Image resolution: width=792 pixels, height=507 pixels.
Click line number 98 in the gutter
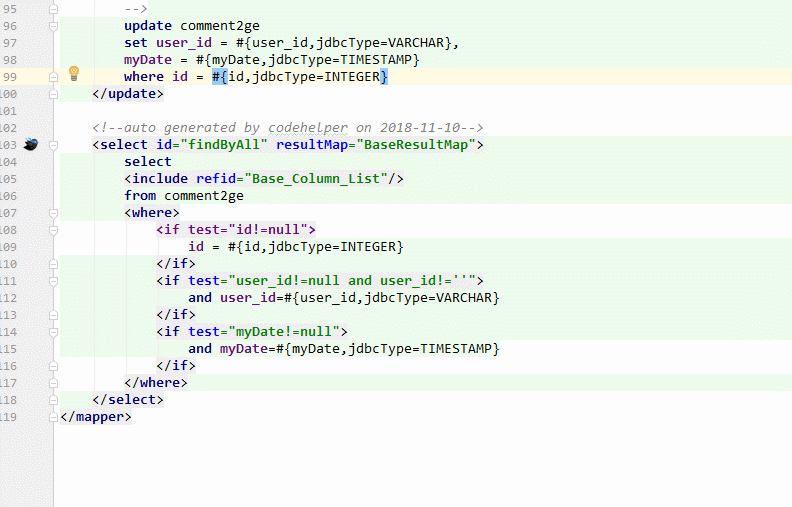[x=10, y=60]
